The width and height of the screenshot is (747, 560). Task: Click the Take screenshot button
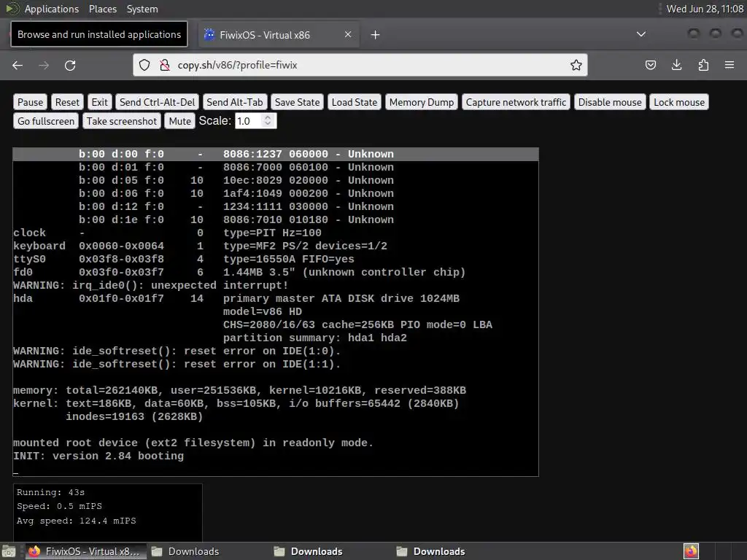122,121
